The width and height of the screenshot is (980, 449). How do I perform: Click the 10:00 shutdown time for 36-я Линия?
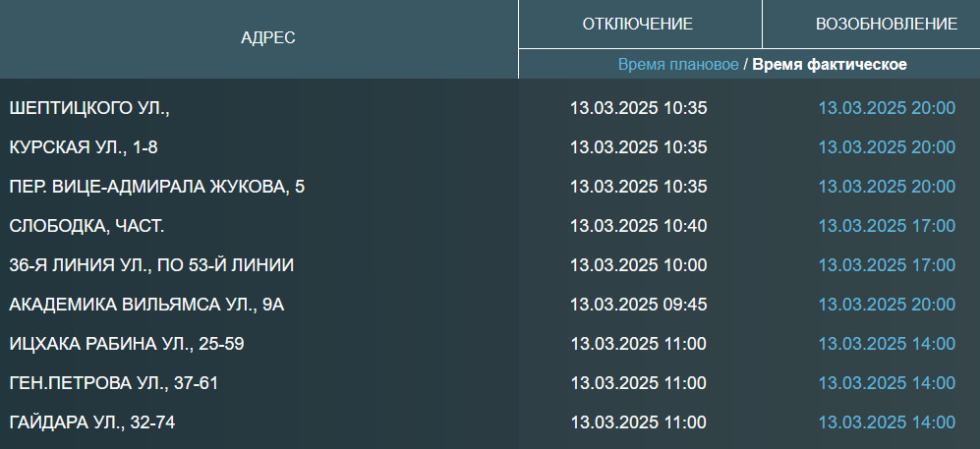pyautogui.click(x=639, y=265)
